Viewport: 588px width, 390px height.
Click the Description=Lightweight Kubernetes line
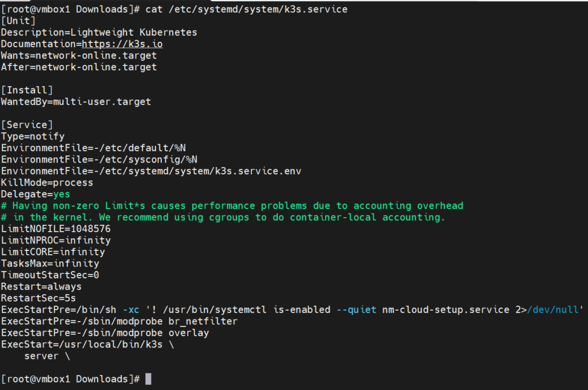tap(99, 33)
